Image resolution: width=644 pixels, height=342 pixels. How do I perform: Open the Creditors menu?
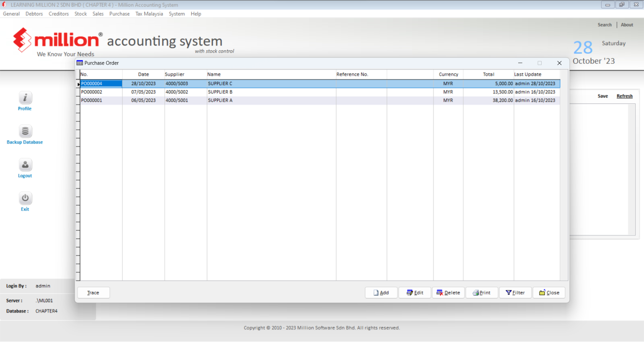[59, 14]
